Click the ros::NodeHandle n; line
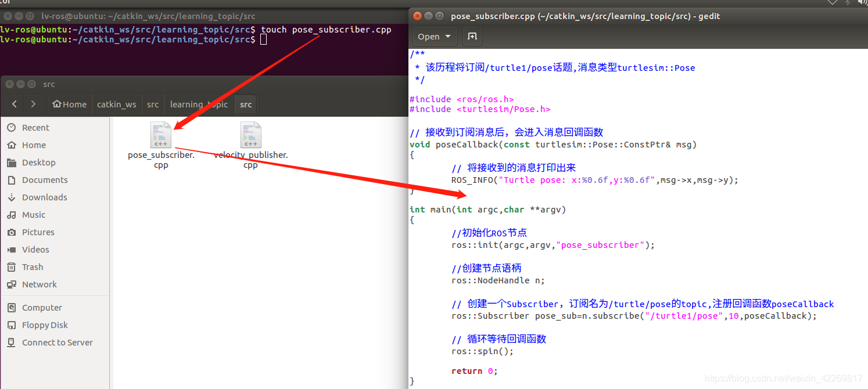 coord(498,280)
